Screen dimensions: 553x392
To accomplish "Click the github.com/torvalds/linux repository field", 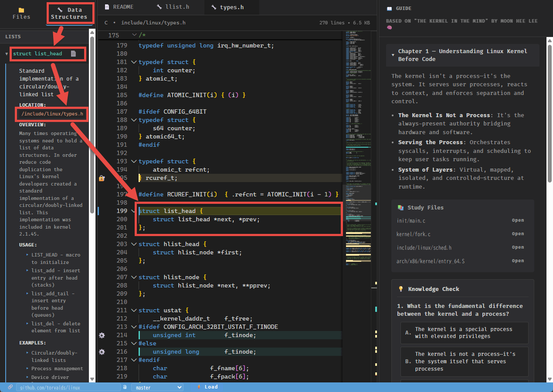I will click(x=68, y=387).
